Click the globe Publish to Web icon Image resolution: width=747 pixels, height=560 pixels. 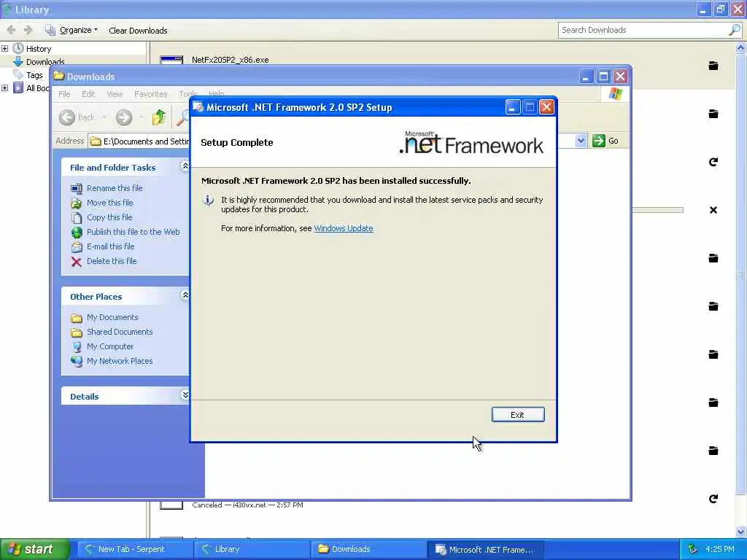click(76, 233)
